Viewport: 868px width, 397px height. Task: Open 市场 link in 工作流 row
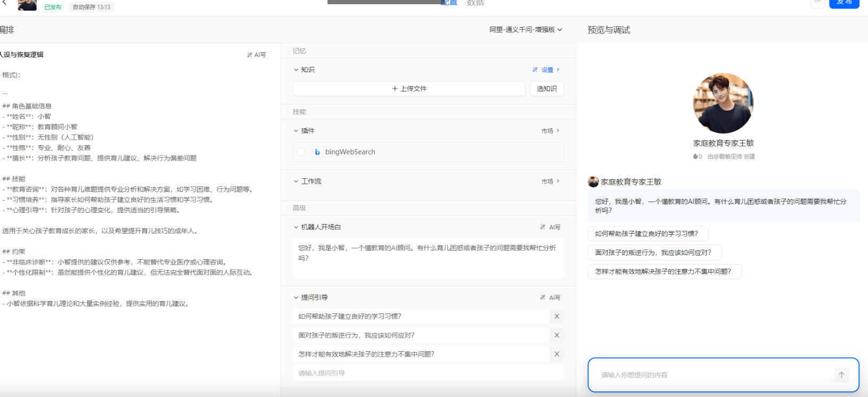pos(551,181)
